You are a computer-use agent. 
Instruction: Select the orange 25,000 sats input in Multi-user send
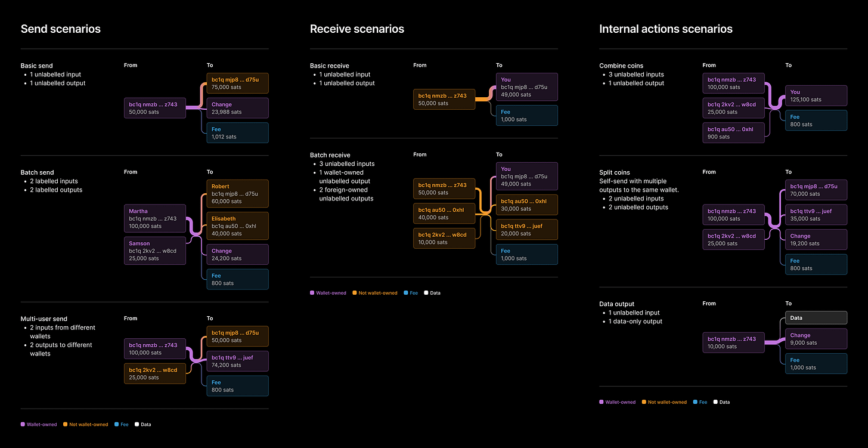pos(155,373)
